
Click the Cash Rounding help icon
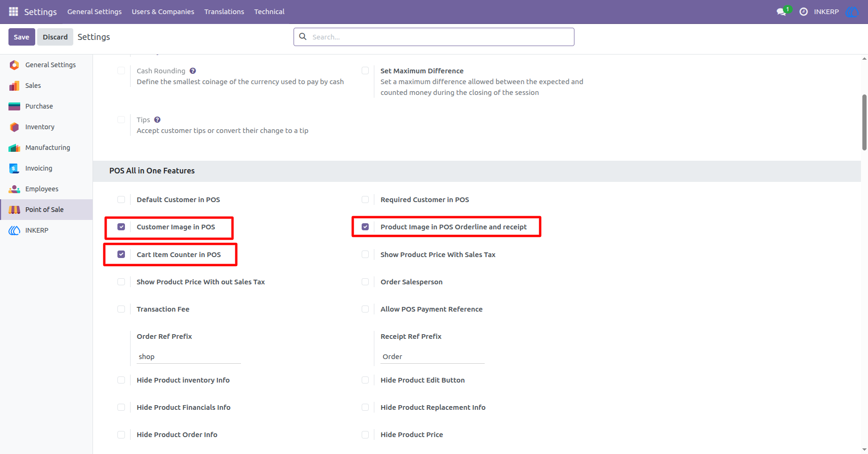tap(193, 71)
